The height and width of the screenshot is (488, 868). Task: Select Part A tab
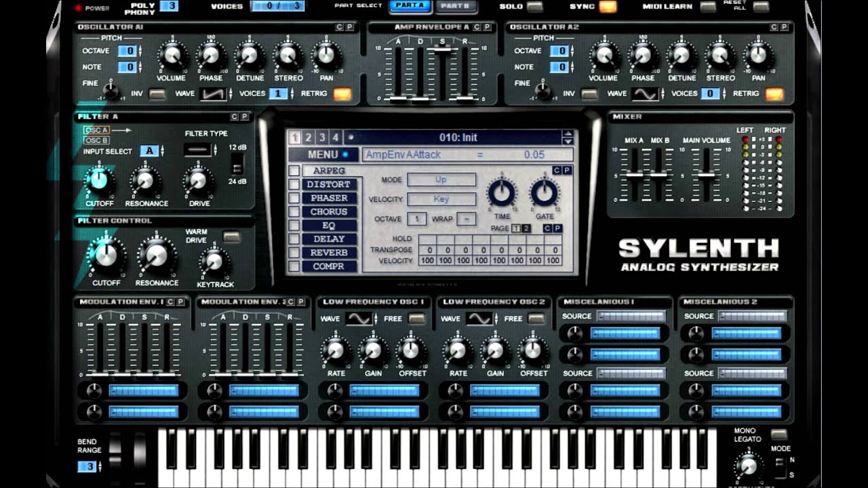(410, 6)
